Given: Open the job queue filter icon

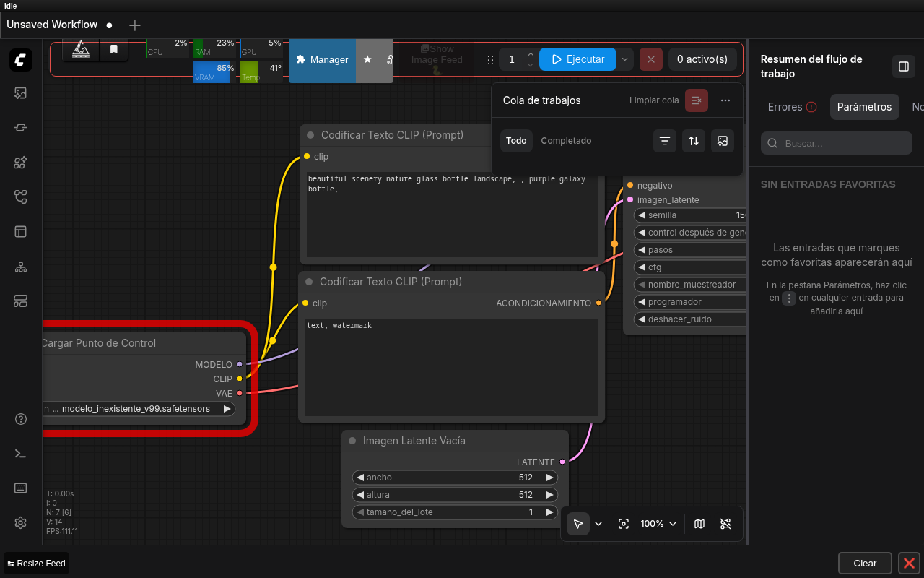Looking at the screenshot, I should (x=665, y=141).
